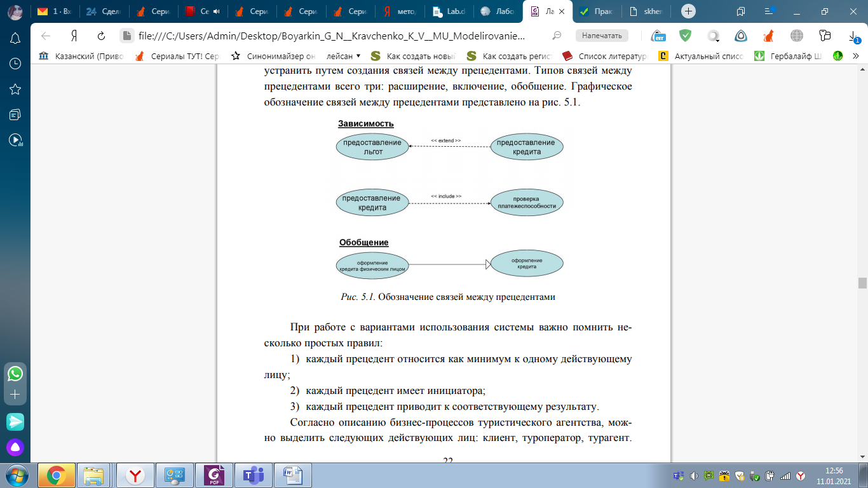The width and height of the screenshot is (868, 488).
Task: Click the address bar URL field
Action: click(332, 36)
